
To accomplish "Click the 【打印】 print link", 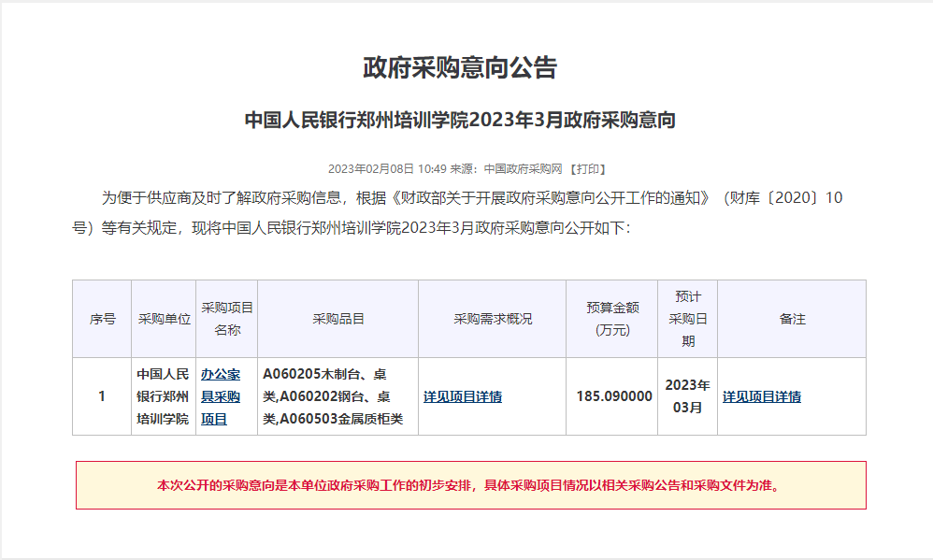I will click(x=587, y=169).
